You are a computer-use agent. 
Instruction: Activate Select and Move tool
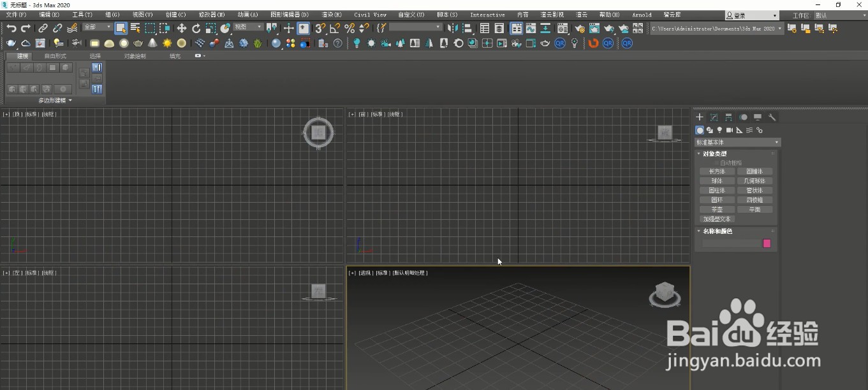182,28
